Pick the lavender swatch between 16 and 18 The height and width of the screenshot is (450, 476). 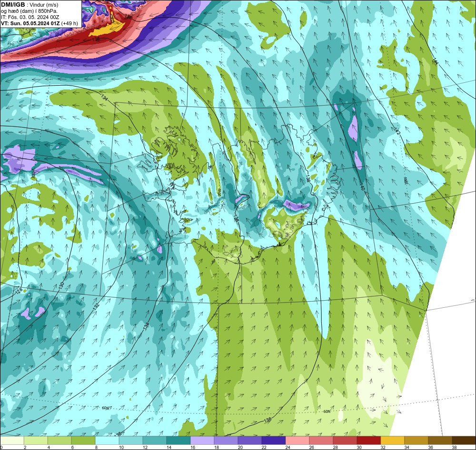[202, 440]
